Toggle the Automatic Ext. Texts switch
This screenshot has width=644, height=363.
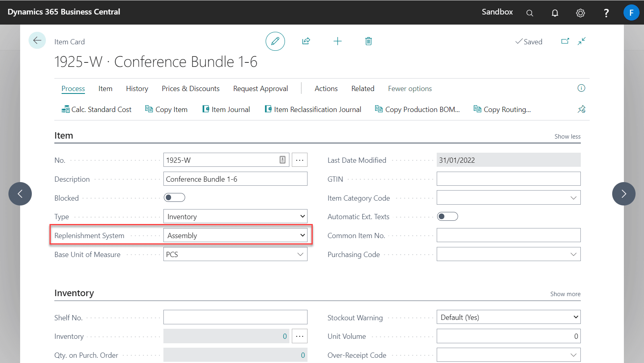pos(448,216)
